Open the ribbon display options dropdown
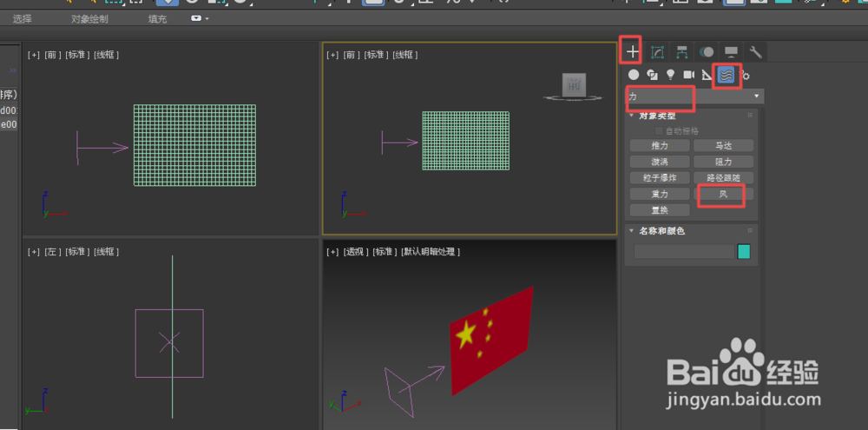Image resolution: width=868 pixels, height=430 pixels. coord(200,18)
